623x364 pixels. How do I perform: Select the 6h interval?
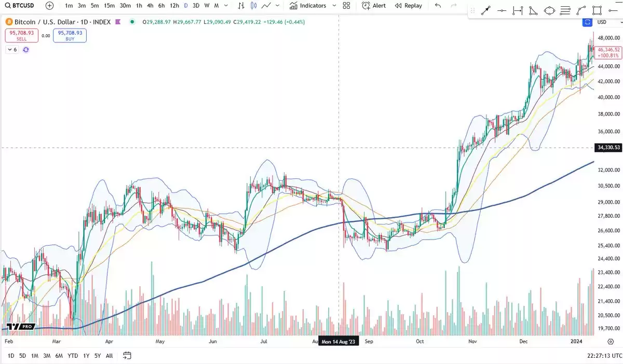click(x=161, y=5)
